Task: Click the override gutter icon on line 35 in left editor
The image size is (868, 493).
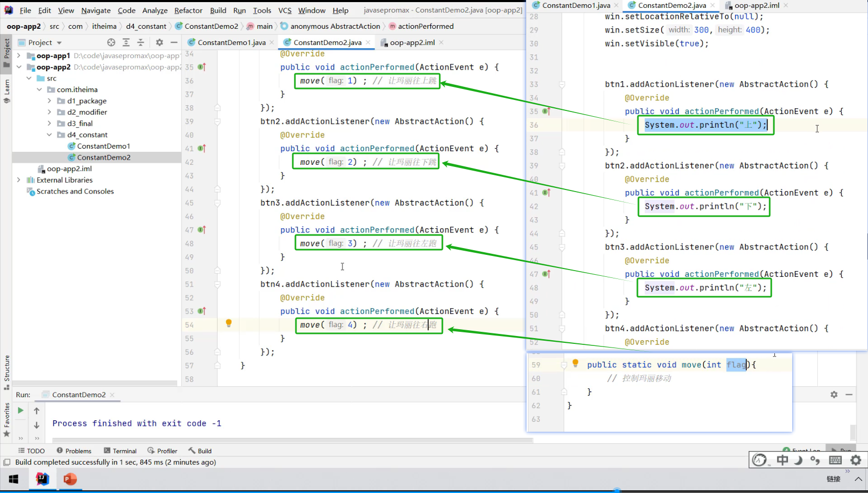Action: pos(201,67)
